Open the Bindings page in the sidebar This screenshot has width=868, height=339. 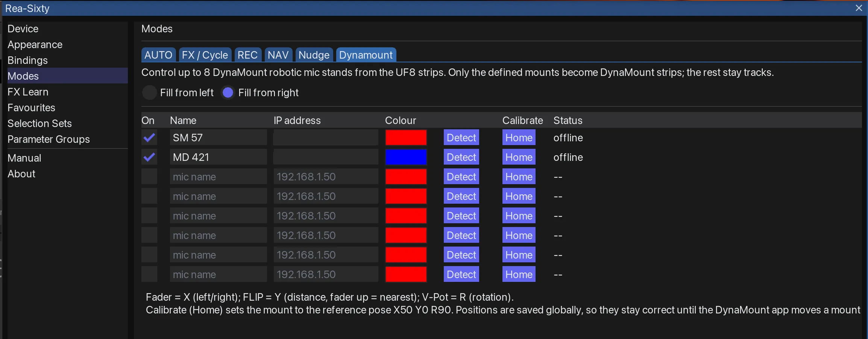coord(27,61)
